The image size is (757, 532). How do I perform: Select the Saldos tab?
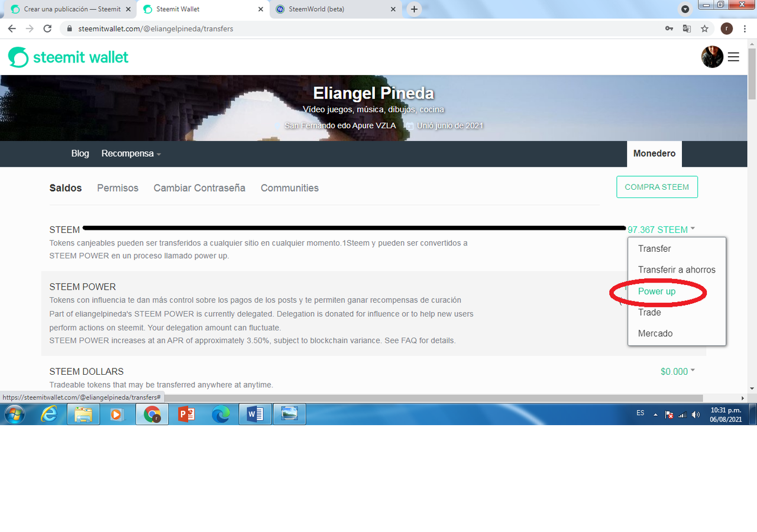coord(66,188)
